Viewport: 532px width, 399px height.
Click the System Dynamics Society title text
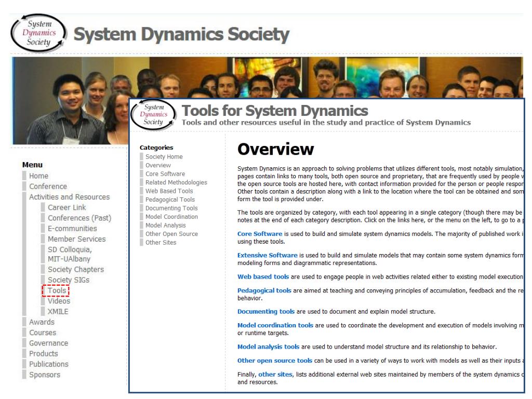pos(181,35)
